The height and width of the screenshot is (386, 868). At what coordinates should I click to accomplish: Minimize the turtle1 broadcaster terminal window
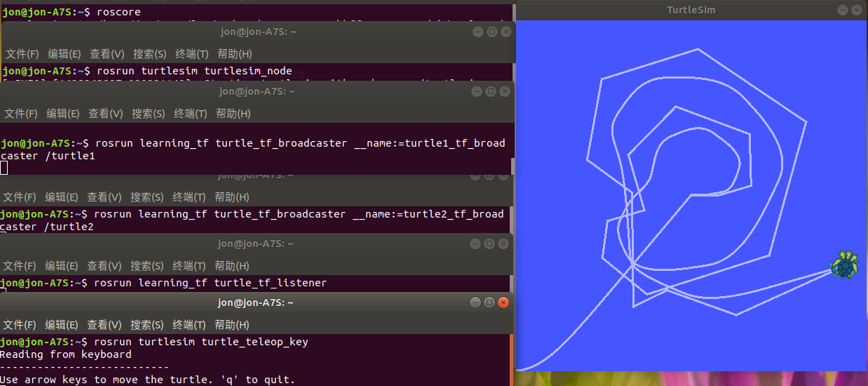pos(477,91)
